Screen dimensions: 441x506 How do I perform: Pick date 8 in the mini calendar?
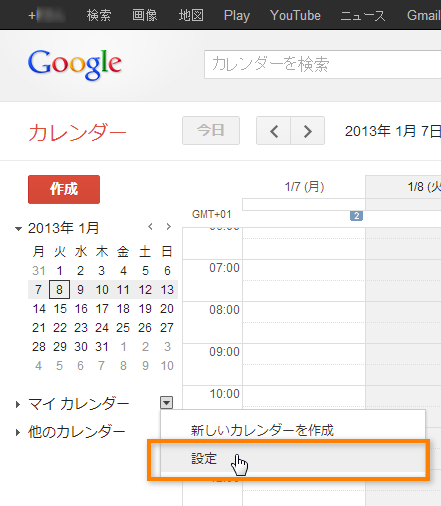[x=59, y=290]
